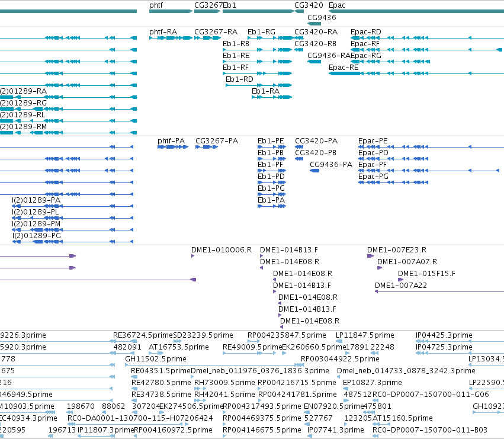Click EST EP10827.3prime label

(x=372, y=383)
